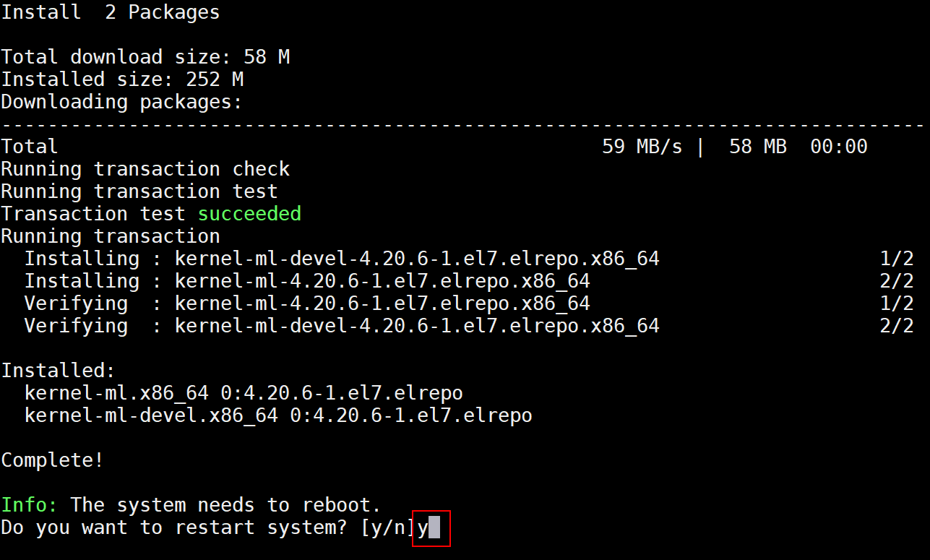
Task: Click the 'Installed:' heading
Action: coord(59,371)
